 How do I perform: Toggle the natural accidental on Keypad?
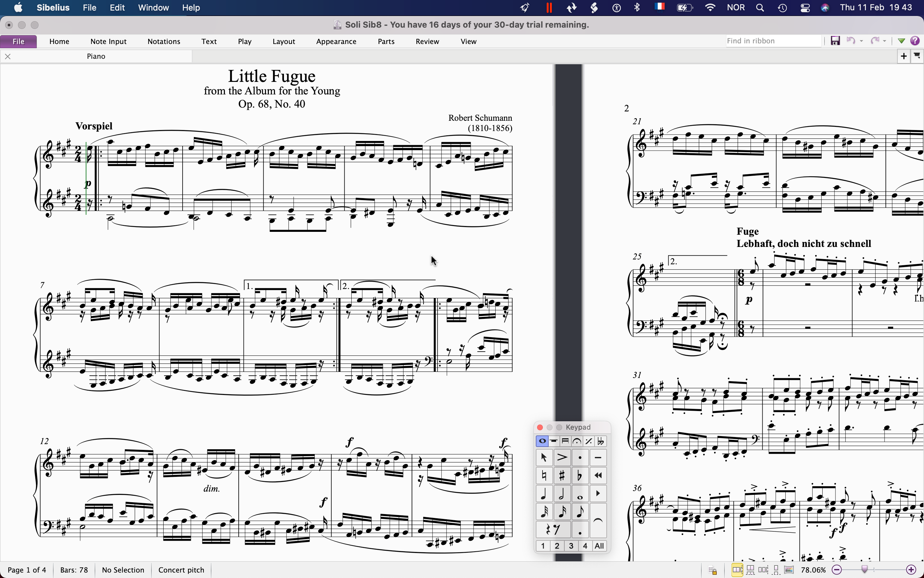click(544, 476)
